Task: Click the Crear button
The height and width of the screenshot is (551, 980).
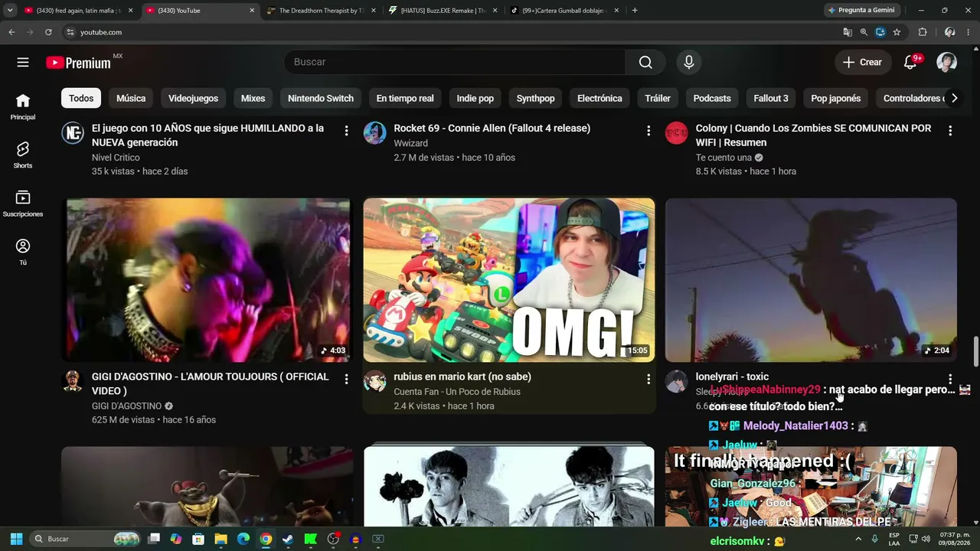Action: pyautogui.click(x=863, y=62)
